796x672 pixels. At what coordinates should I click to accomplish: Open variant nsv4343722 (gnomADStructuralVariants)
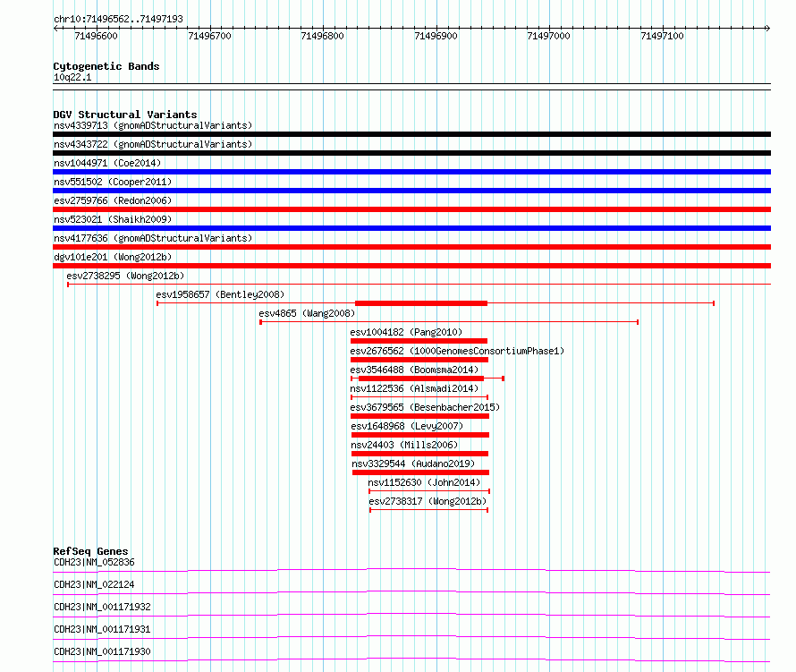coord(153,144)
